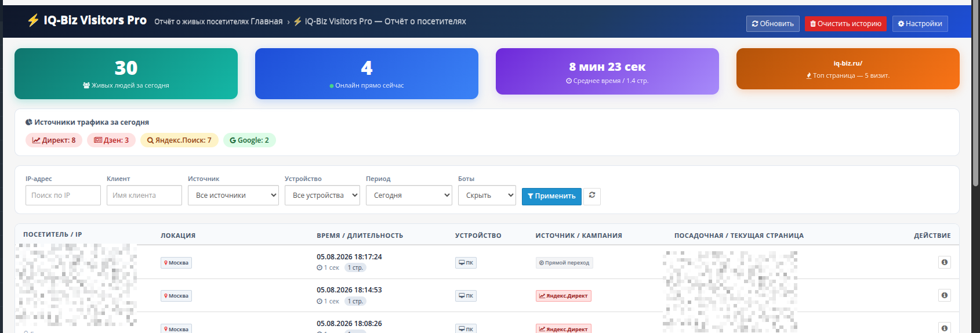Click the timestamp 05.08.2026 18:17:24
Screen dimensions: 980x333
pos(349,257)
